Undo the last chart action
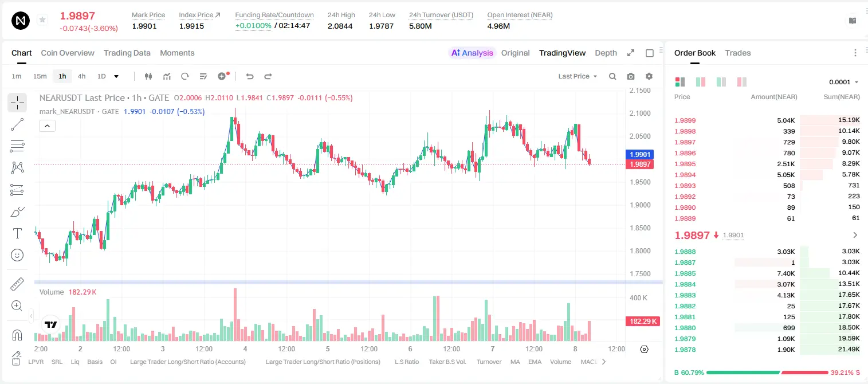The height and width of the screenshot is (384, 868). point(250,76)
